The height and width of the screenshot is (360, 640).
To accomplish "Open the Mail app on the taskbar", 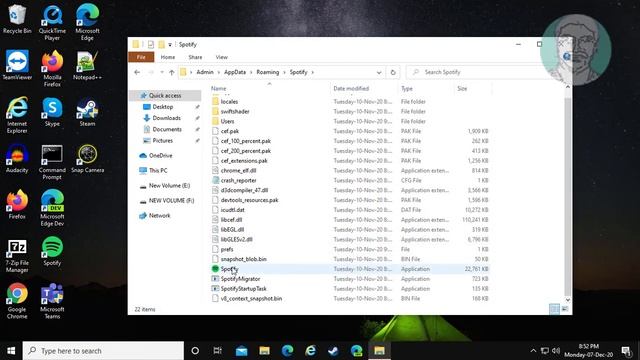I will click(241, 351).
